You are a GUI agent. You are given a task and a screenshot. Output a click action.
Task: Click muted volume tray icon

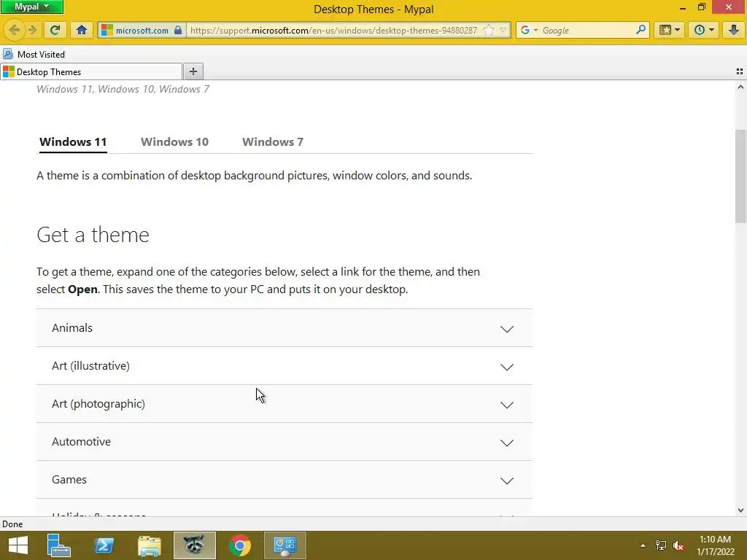click(678, 545)
